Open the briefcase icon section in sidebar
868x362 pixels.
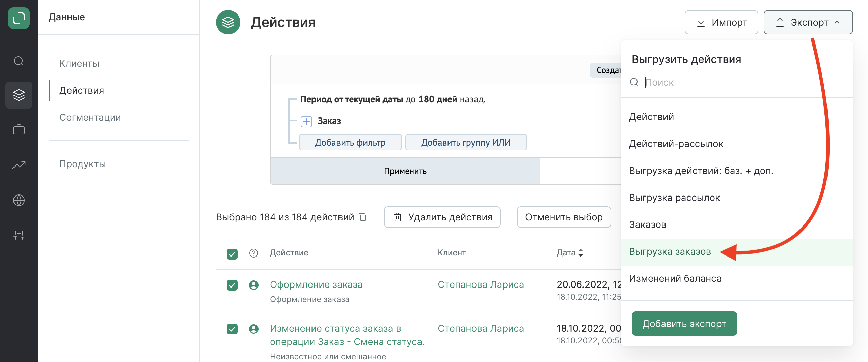(19, 130)
